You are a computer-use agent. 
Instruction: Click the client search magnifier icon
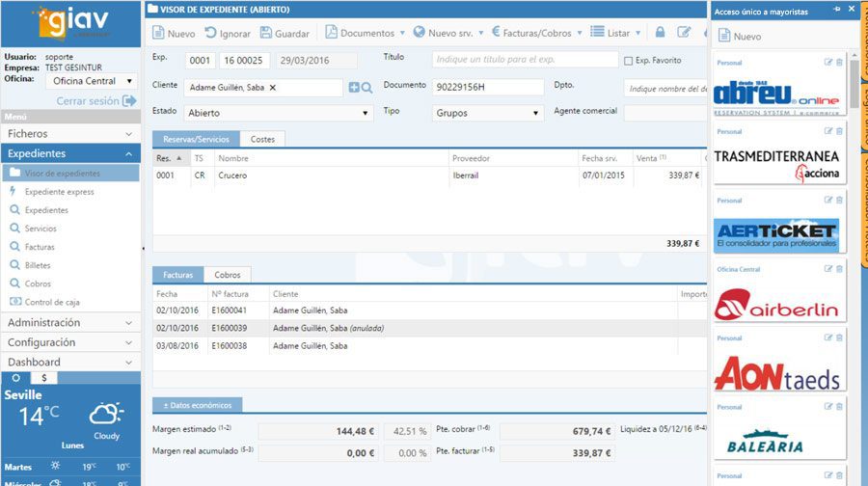(x=366, y=88)
